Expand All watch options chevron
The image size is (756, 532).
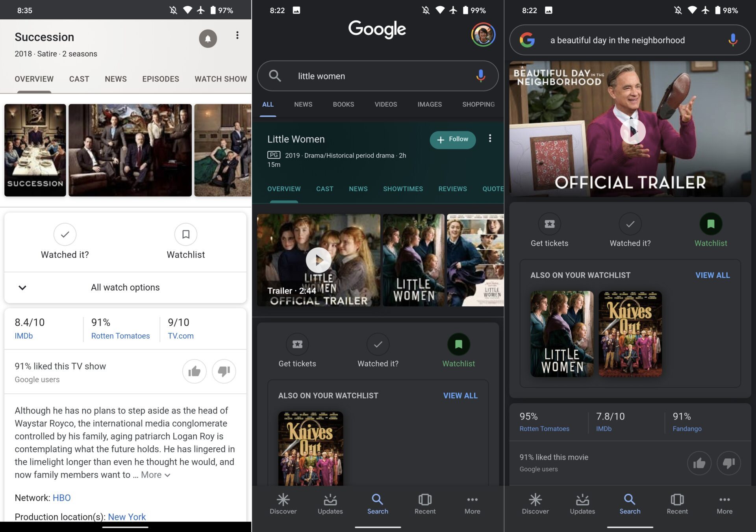tap(22, 287)
